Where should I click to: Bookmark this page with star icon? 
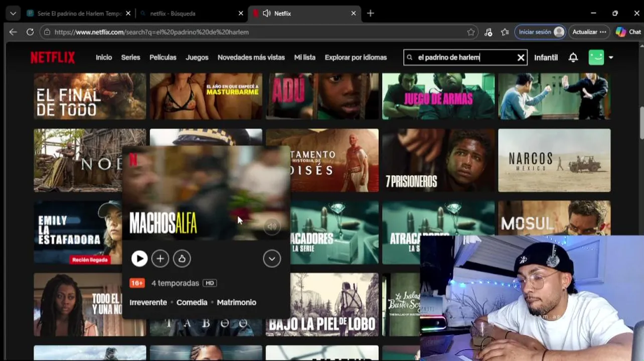[471, 32]
